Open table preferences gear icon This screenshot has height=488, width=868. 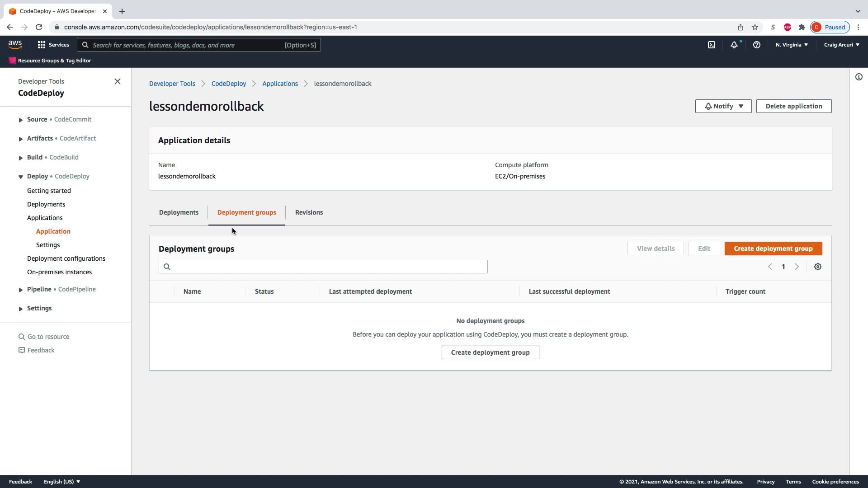click(817, 267)
